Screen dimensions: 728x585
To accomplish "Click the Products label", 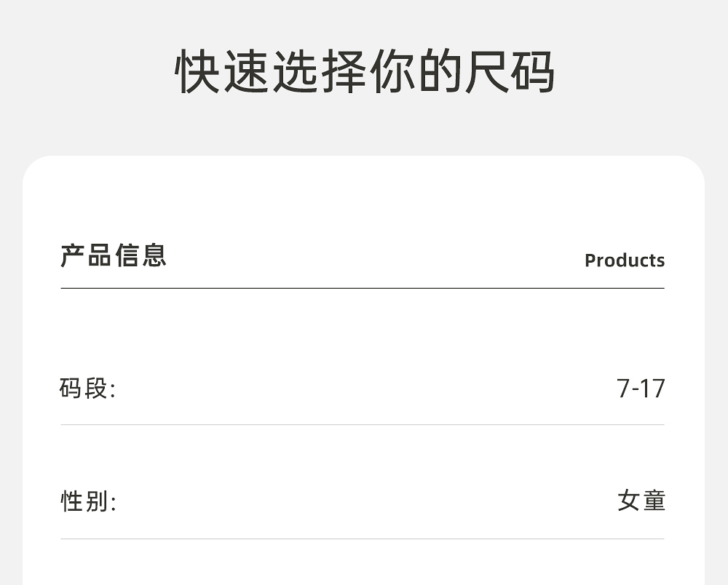I will click(624, 260).
